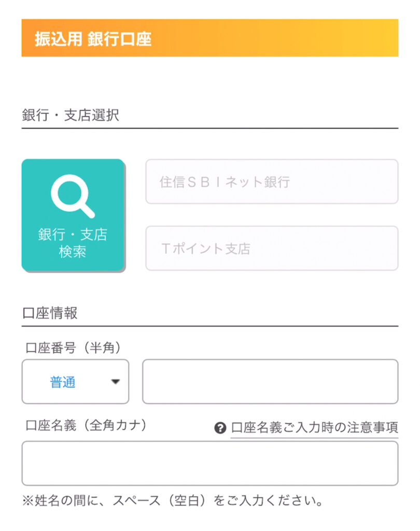The height and width of the screenshot is (531, 420).
Task: Click the 住信SBIネット銀行 bank name field
Action: [271, 181]
